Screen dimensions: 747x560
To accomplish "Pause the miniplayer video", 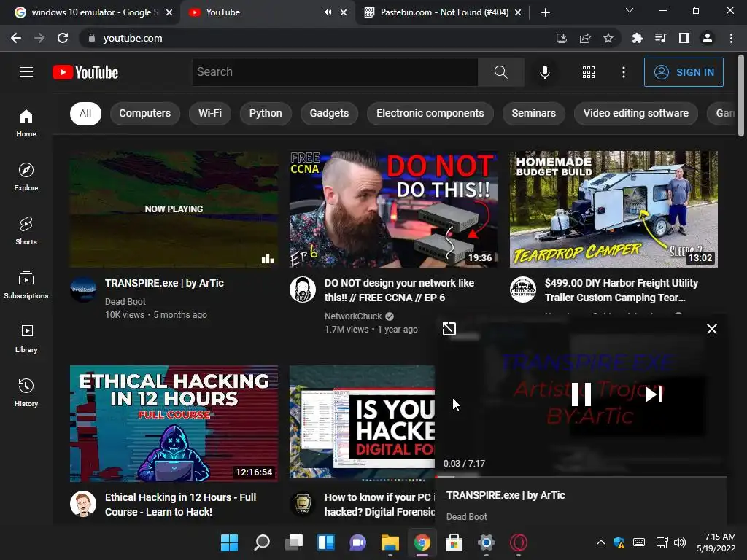I will pos(581,394).
